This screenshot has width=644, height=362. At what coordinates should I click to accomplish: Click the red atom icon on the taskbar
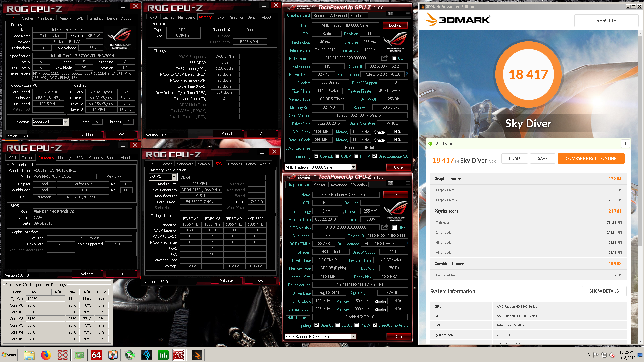point(63,355)
